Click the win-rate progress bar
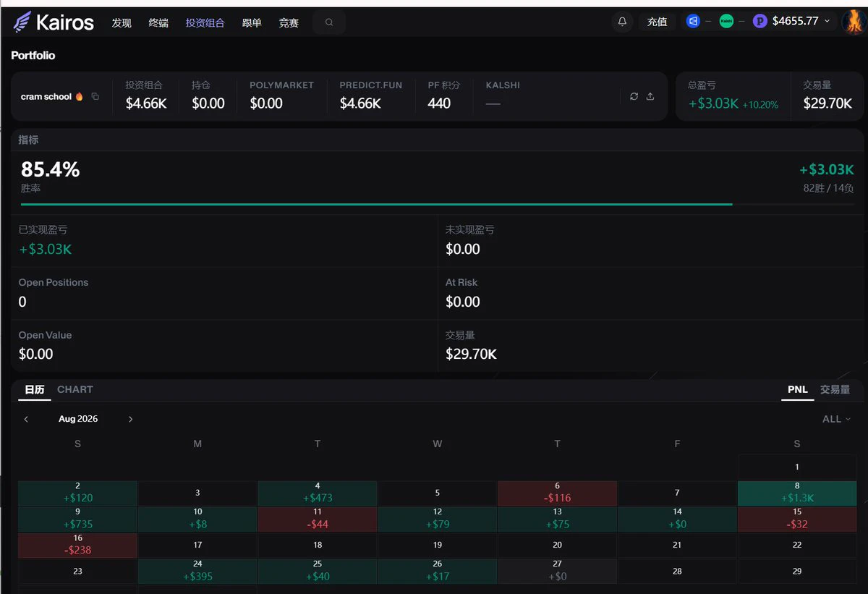 coord(437,204)
